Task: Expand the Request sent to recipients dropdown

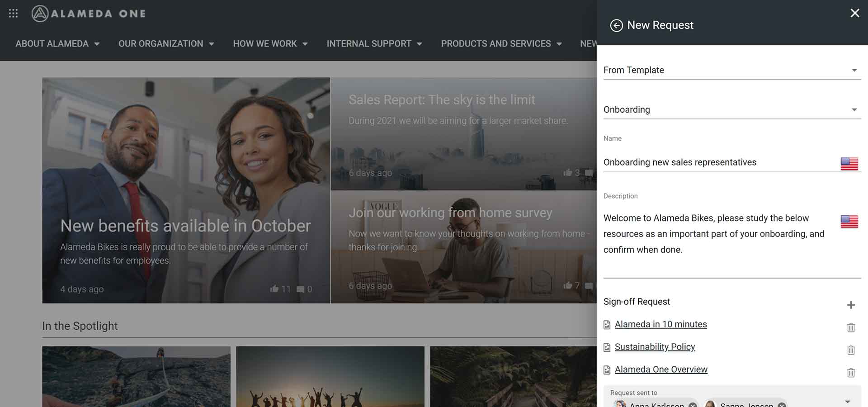Action: click(x=848, y=402)
